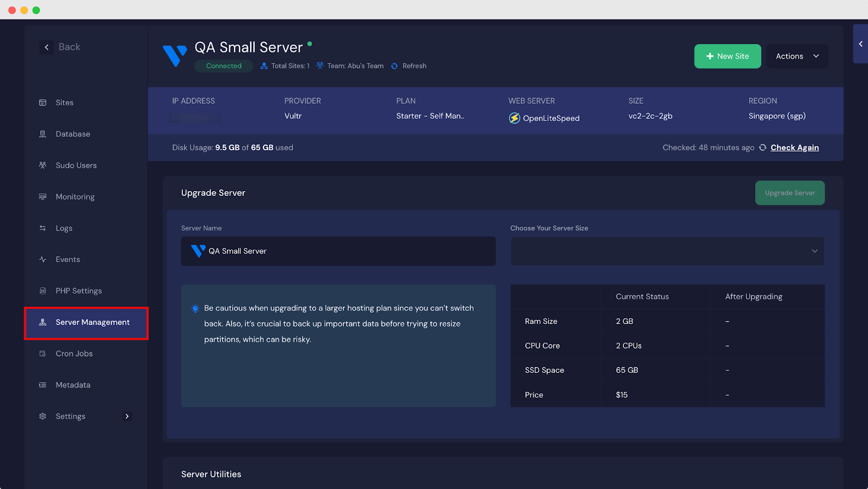Select the Metadata icon
The height and width of the screenshot is (489, 868).
tap(43, 385)
